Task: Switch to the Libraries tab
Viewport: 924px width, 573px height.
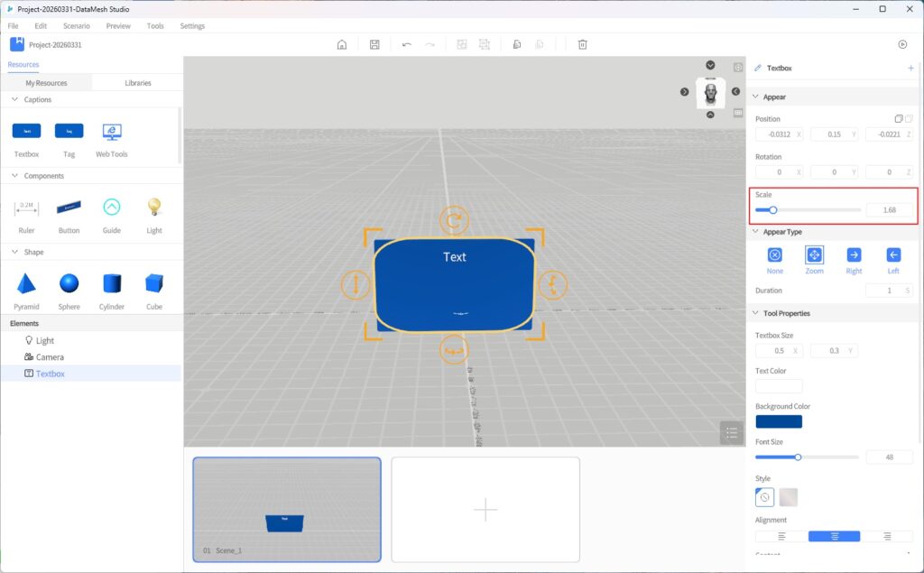Action: 137,83
